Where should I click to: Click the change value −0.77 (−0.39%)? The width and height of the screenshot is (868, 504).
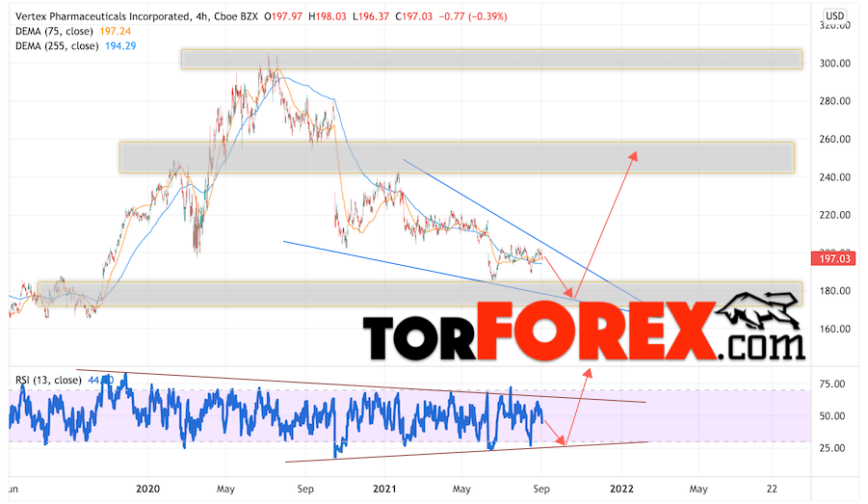tap(473, 16)
